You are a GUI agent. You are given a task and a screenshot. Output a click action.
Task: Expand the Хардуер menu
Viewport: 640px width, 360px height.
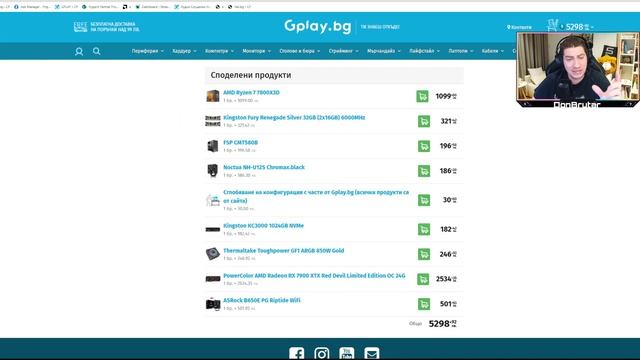[x=184, y=51]
